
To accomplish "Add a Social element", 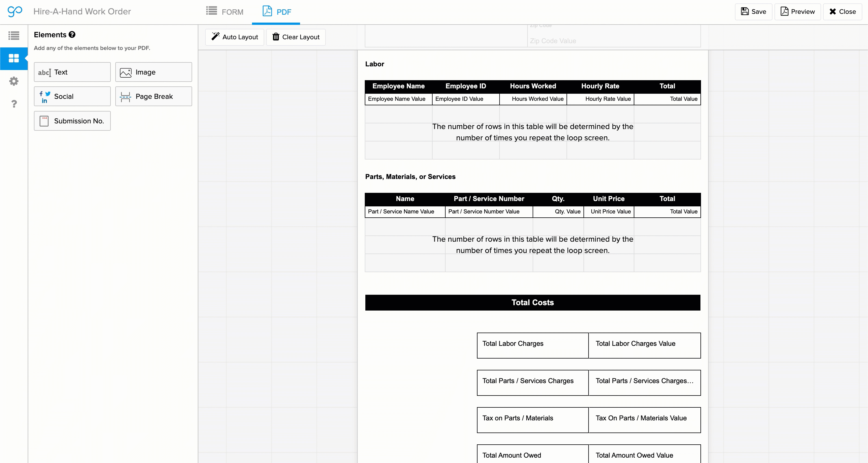I will coord(72,96).
